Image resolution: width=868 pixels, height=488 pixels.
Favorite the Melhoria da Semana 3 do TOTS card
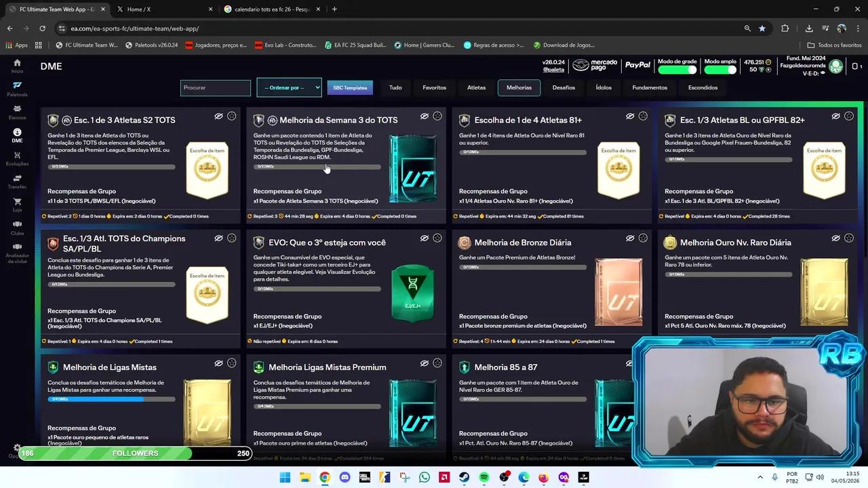click(437, 116)
